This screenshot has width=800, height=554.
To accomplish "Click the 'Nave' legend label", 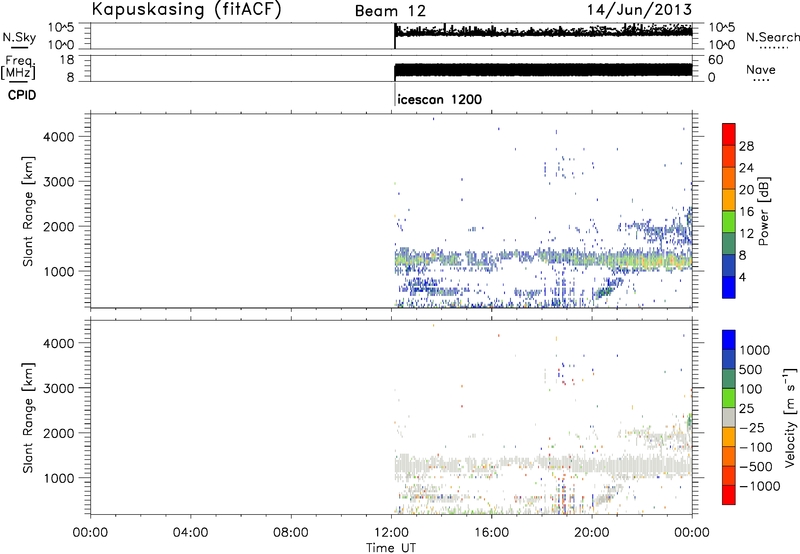I will (761, 69).
